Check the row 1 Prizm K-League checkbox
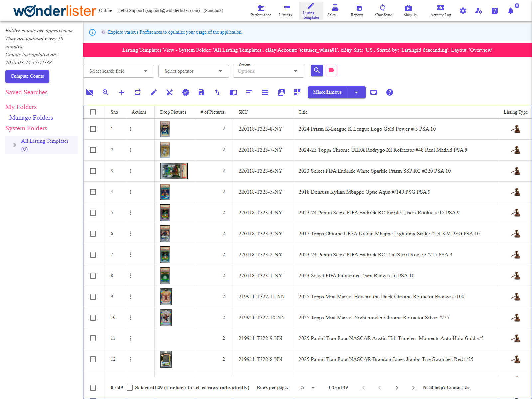 [93, 129]
